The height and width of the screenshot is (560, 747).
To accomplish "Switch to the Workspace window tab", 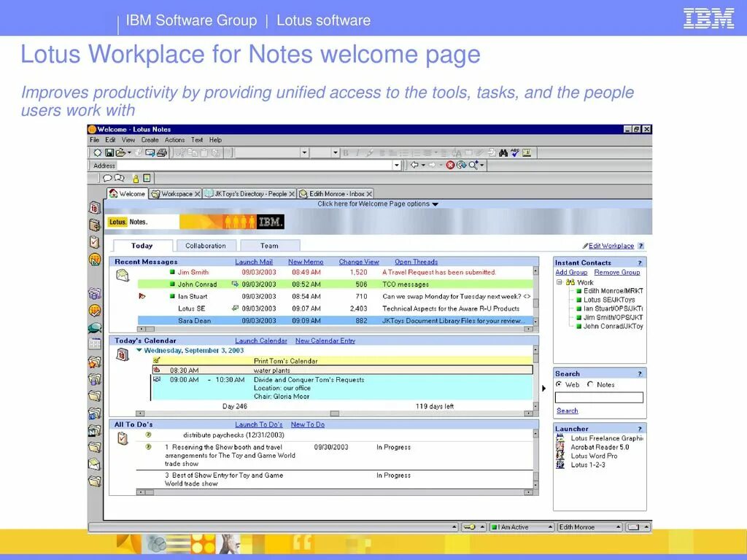I will [175, 194].
